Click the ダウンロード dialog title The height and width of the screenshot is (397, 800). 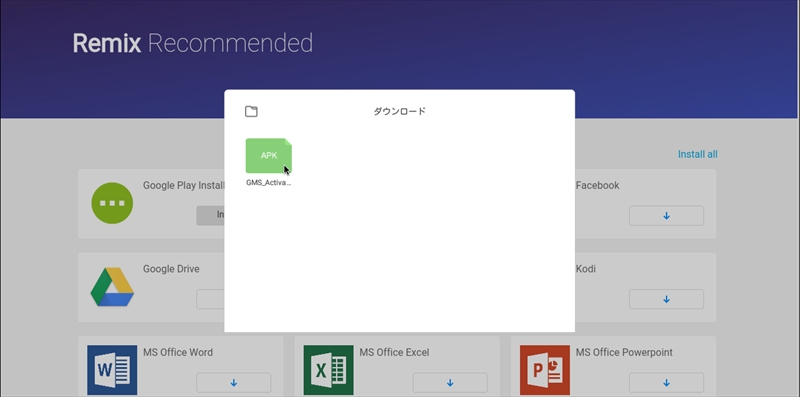click(399, 111)
